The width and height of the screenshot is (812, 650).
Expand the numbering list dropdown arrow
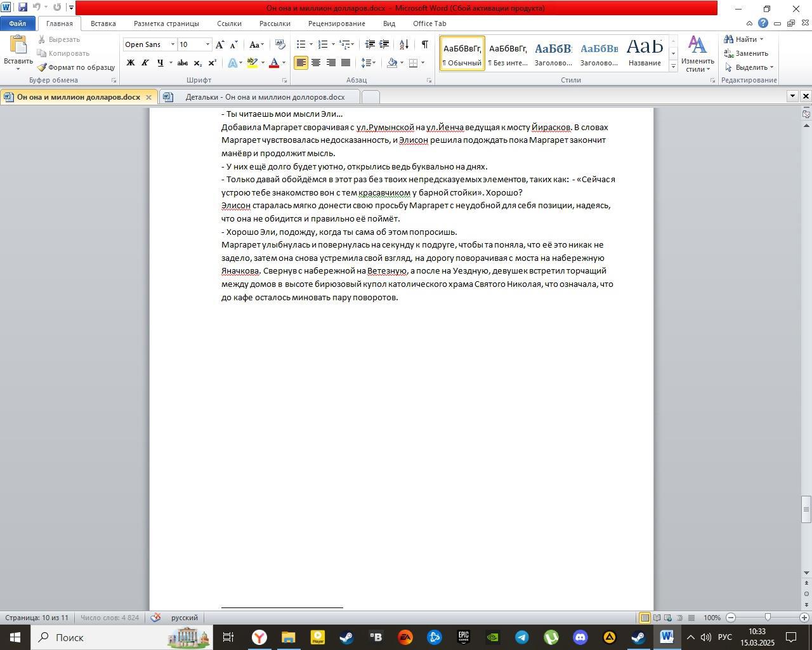[x=333, y=44]
